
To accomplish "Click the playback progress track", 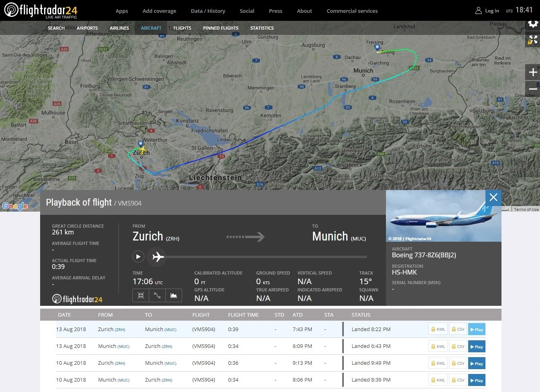I will pyautogui.click(x=266, y=257).
